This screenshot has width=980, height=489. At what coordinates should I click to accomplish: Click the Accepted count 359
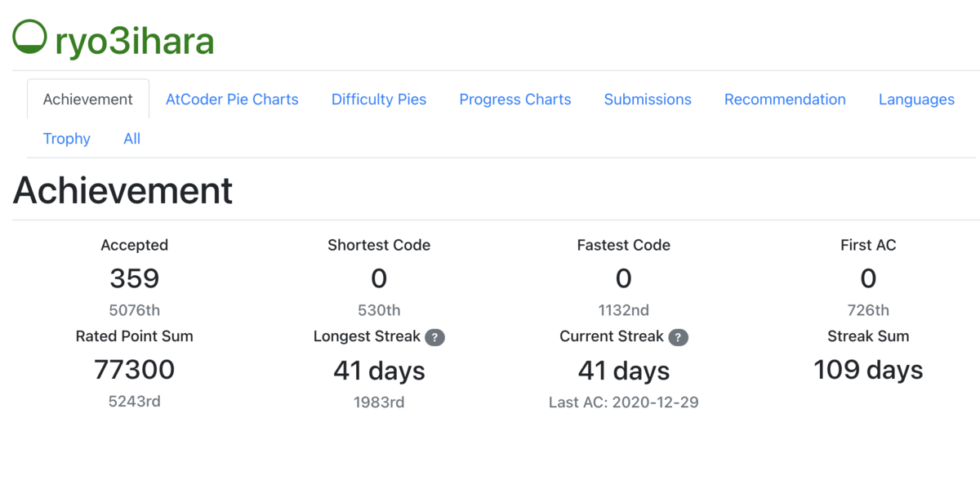135,278
